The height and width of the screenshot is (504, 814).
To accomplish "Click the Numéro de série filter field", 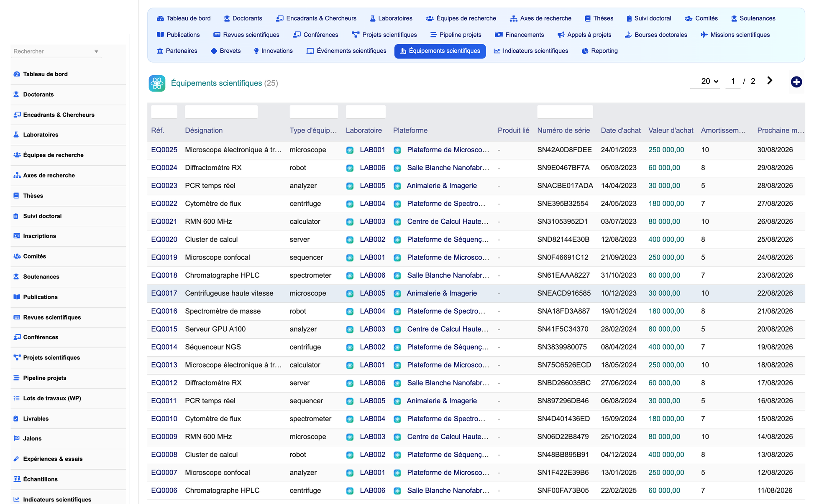I will coord(565,112).
